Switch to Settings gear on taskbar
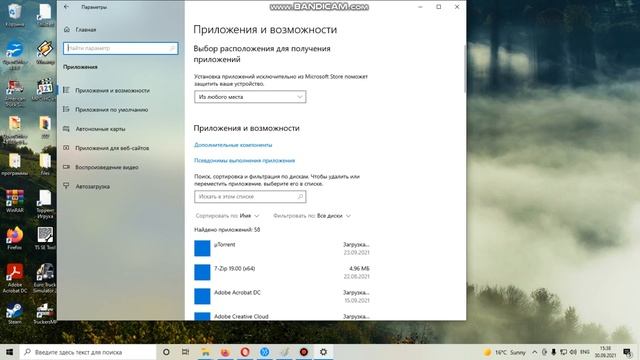 [323, 352]
